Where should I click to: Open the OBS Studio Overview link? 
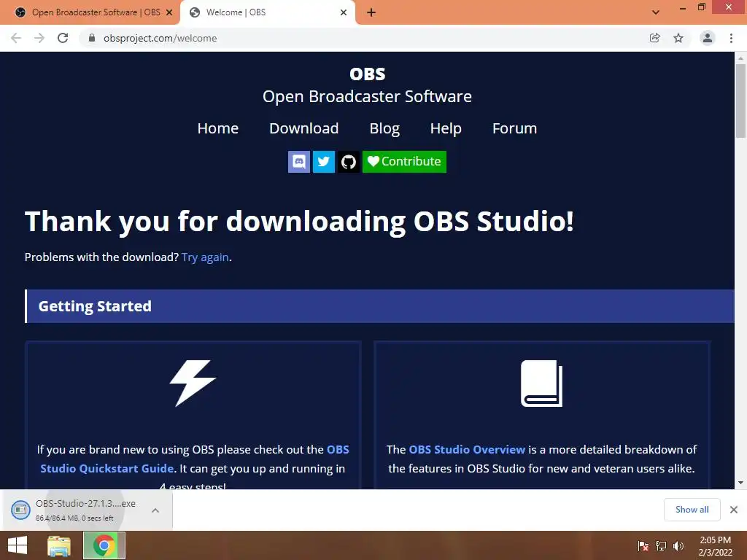pos(467,449)
